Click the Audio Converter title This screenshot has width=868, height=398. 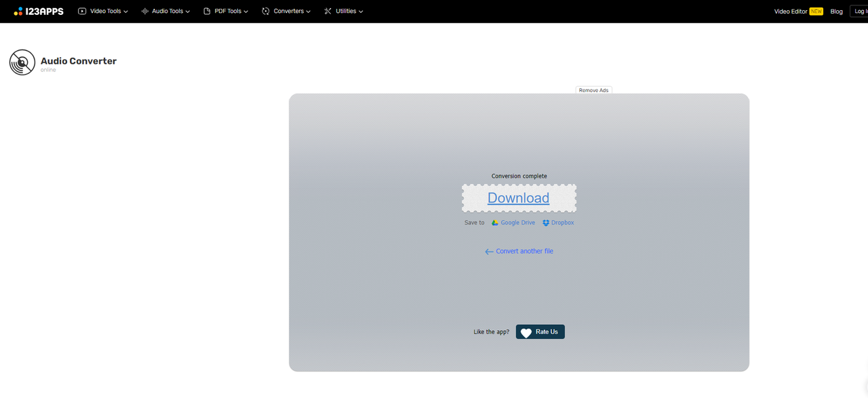click(x=79, y=61)
